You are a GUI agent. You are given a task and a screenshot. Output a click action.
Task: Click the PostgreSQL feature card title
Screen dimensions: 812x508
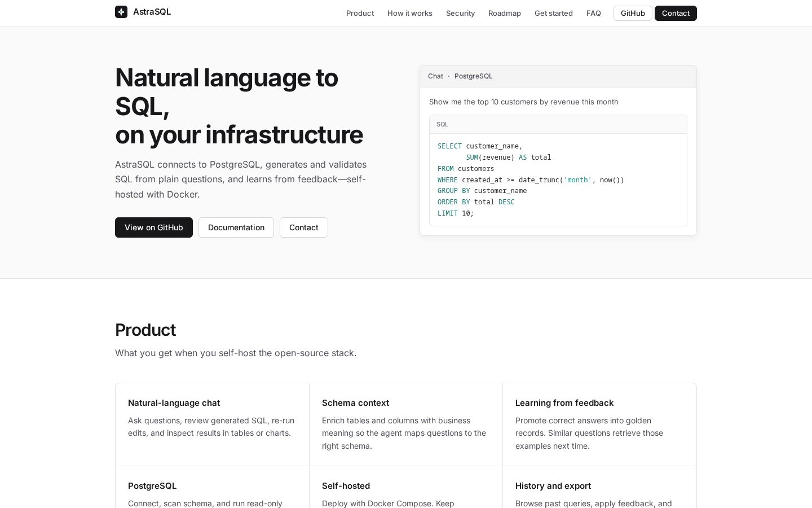point(152,486)
